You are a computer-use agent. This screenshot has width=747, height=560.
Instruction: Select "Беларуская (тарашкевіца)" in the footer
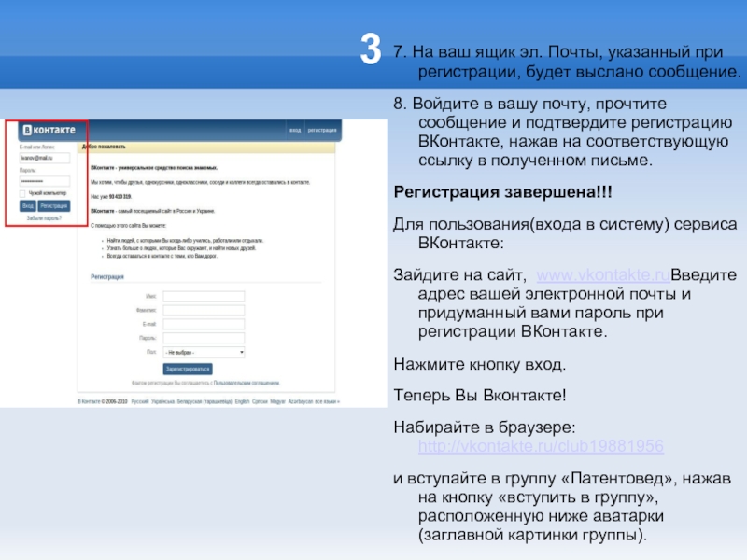(x=204, y=401)
